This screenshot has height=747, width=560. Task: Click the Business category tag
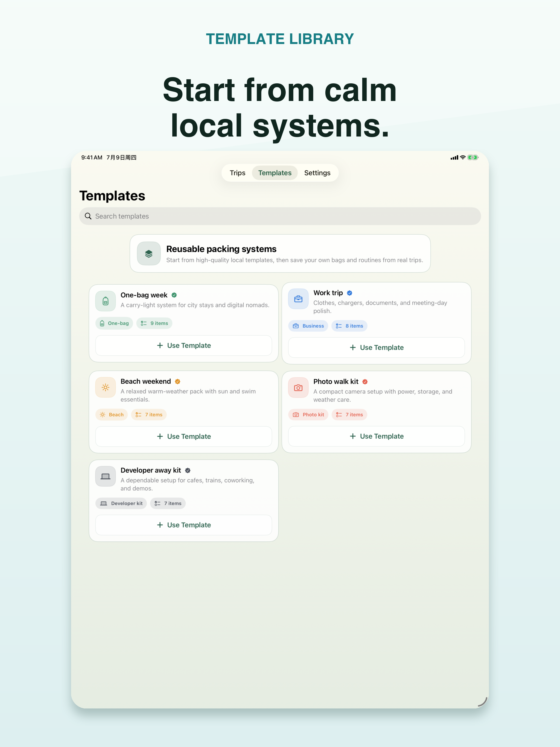pyautogui.click(x=308, y=326)
